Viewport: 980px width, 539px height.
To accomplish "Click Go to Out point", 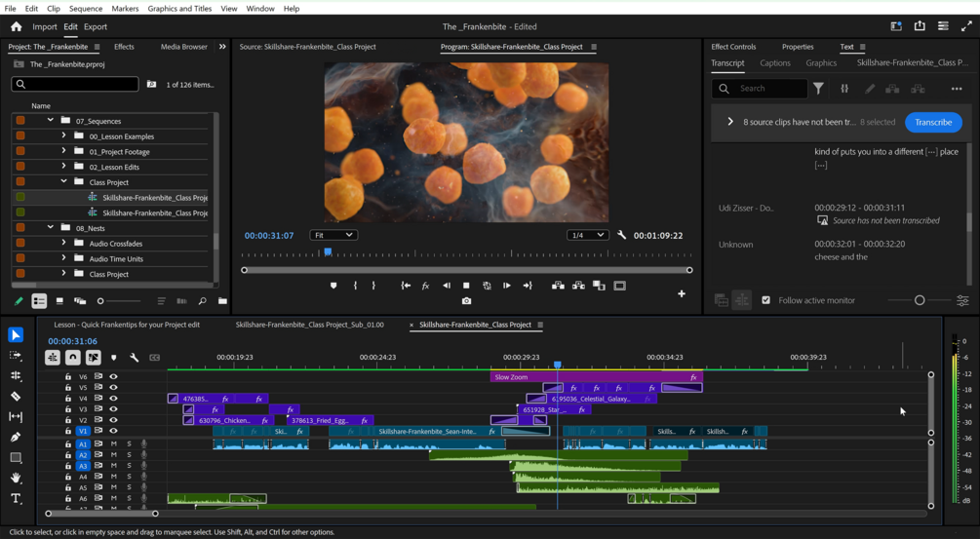I will tap(528, 286).
